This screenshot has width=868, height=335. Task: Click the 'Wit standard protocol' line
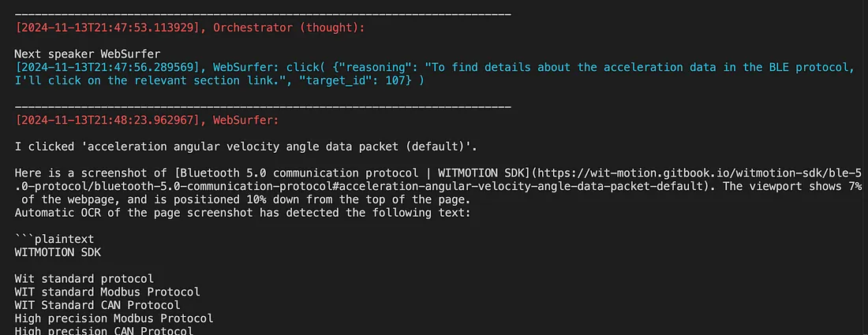coord(84,278)
